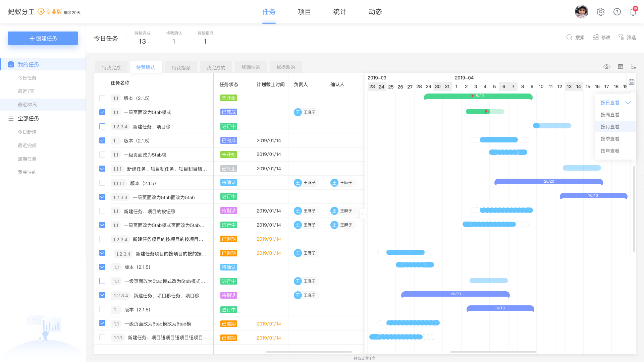Image resolution: width=644 pixels, height=362 pixels.
Task: Uncheck the selected checkbox of 一级页面改为5tab模式 task
Action: tap(102, 112)
